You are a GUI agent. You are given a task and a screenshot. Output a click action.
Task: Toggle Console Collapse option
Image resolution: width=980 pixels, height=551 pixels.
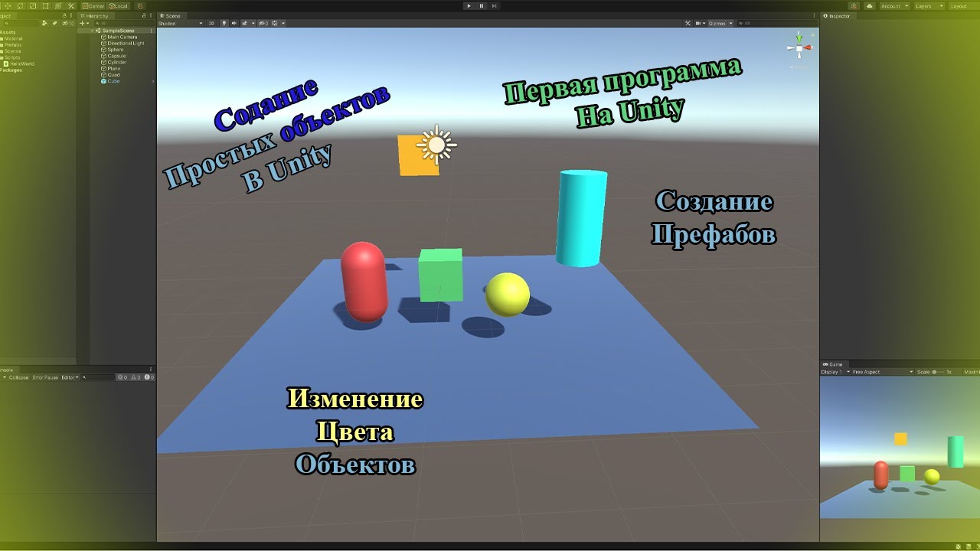[x=18, y=377]
